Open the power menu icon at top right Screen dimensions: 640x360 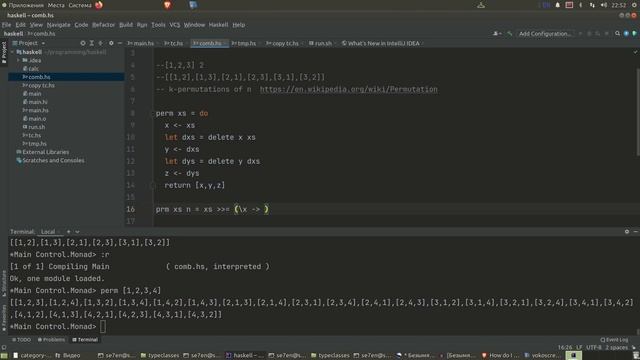tap(635, 5)
